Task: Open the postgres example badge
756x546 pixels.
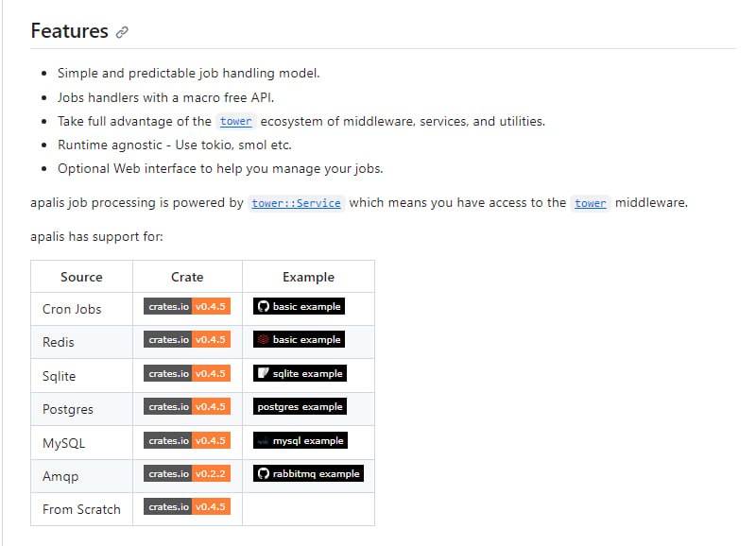Action: [x=300, y=406]
